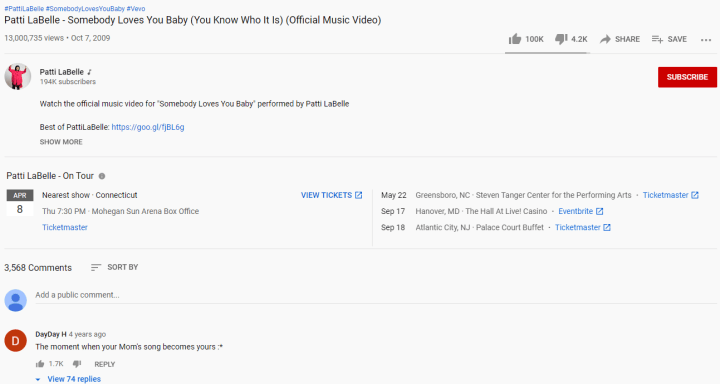Open DayDay H's username link
The height and width of the screenshot is (384, 720).
click(51, 334)
